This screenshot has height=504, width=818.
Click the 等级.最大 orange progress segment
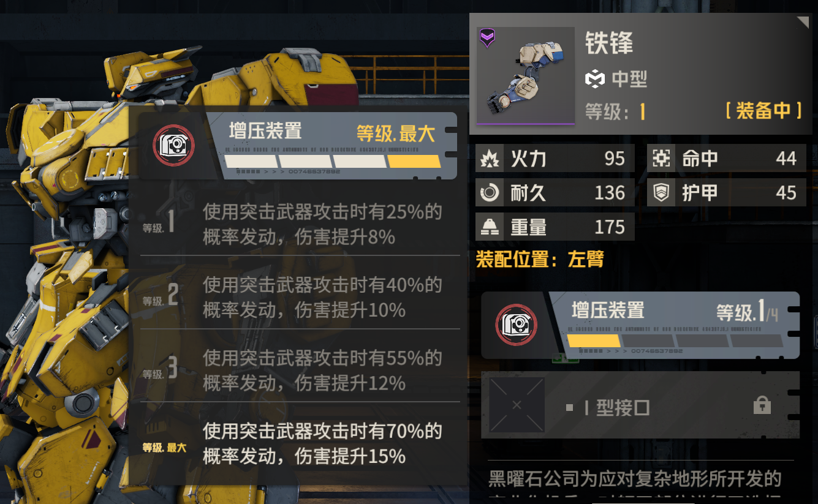414,161
